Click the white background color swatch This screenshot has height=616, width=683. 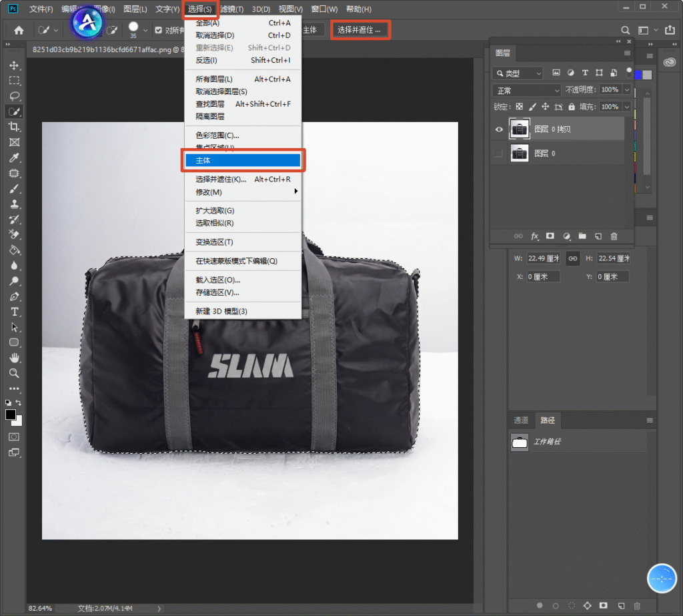(x=19, y=422)
